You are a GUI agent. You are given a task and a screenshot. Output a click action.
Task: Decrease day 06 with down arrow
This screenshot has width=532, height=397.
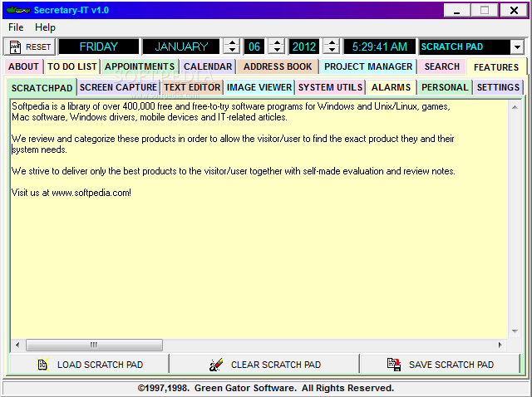[x=277, y=50]
